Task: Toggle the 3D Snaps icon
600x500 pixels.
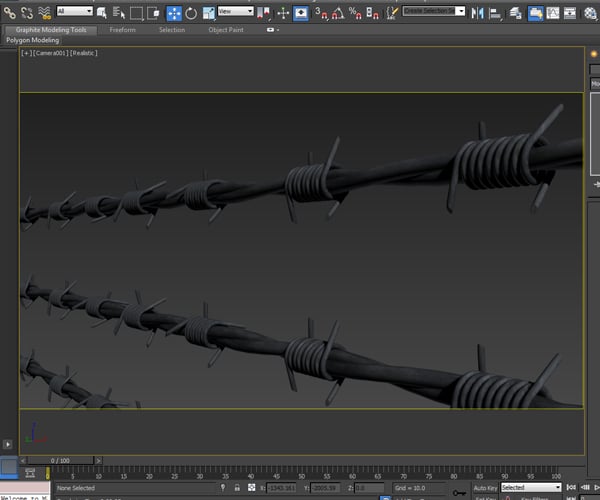Action: (x=320, y=13)
